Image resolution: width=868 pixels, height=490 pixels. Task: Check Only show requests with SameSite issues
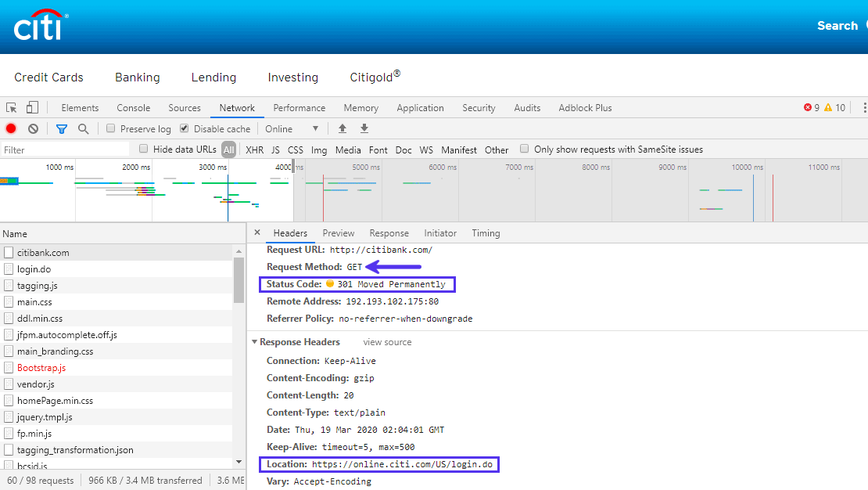point(524,150)
